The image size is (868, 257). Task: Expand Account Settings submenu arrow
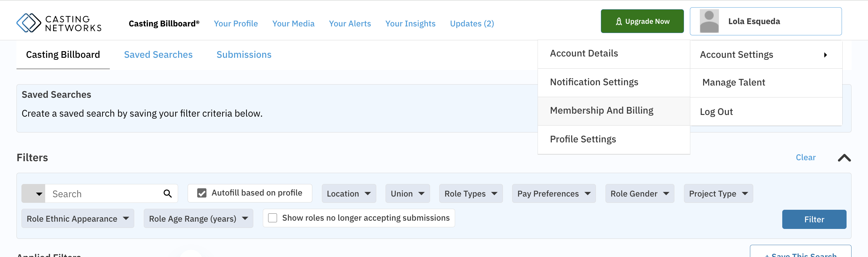[825, 55]
